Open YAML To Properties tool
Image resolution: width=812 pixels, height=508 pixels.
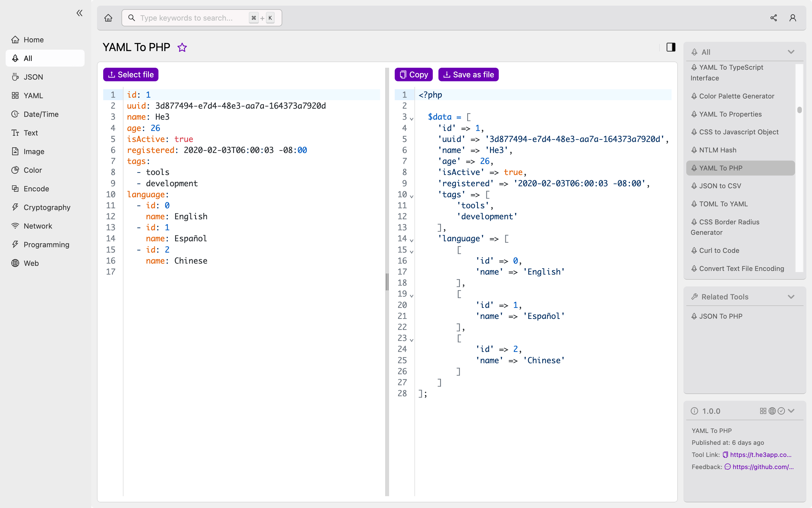point(741,114)
